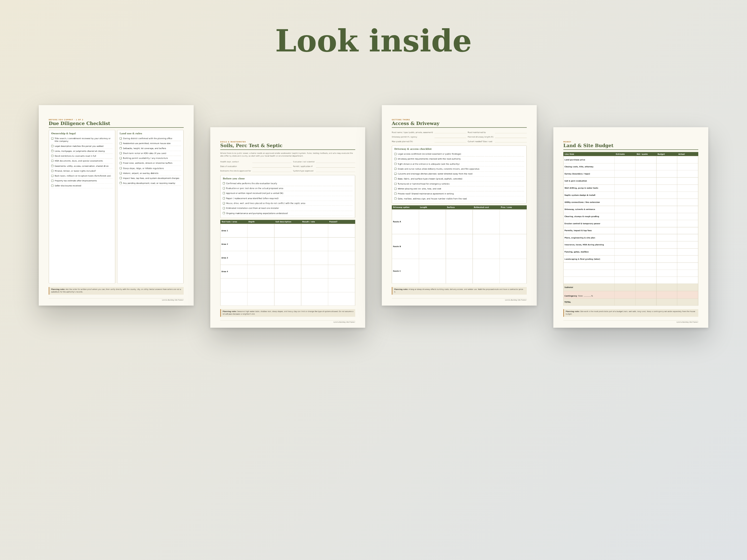Click the 'Health dept. contact' fill-in line
Screen dimensions: 747x560
pyautogui.click(x=272, y=162)
